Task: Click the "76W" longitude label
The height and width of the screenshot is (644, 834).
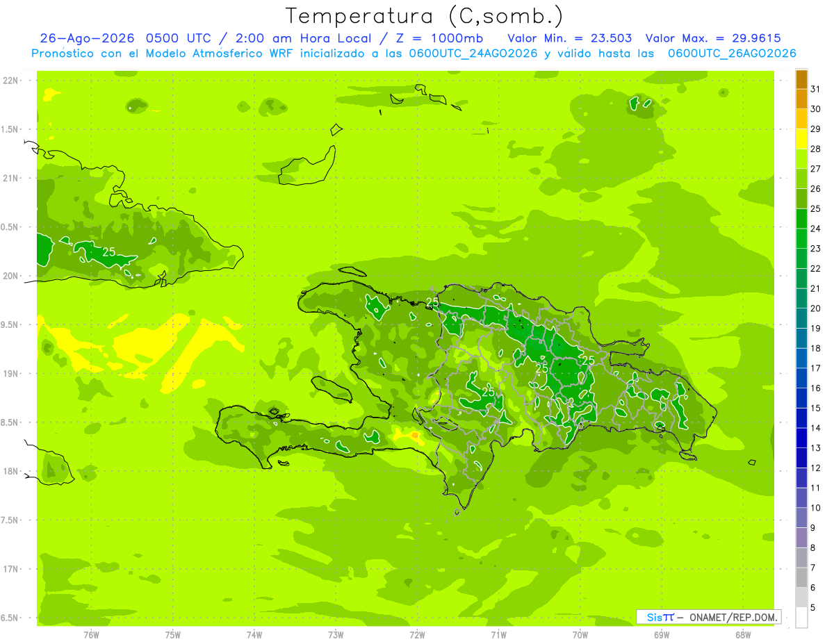Action: tap(91, 634)
